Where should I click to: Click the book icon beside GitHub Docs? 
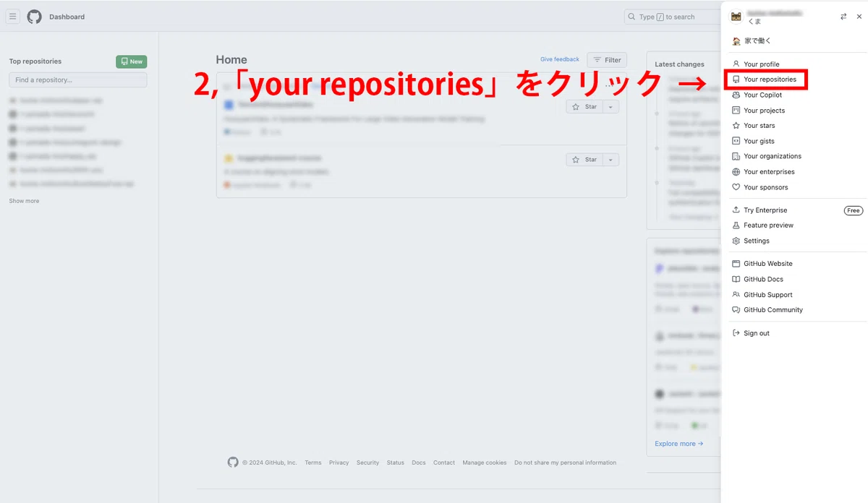pyautogui.click(x=736, y=279)
